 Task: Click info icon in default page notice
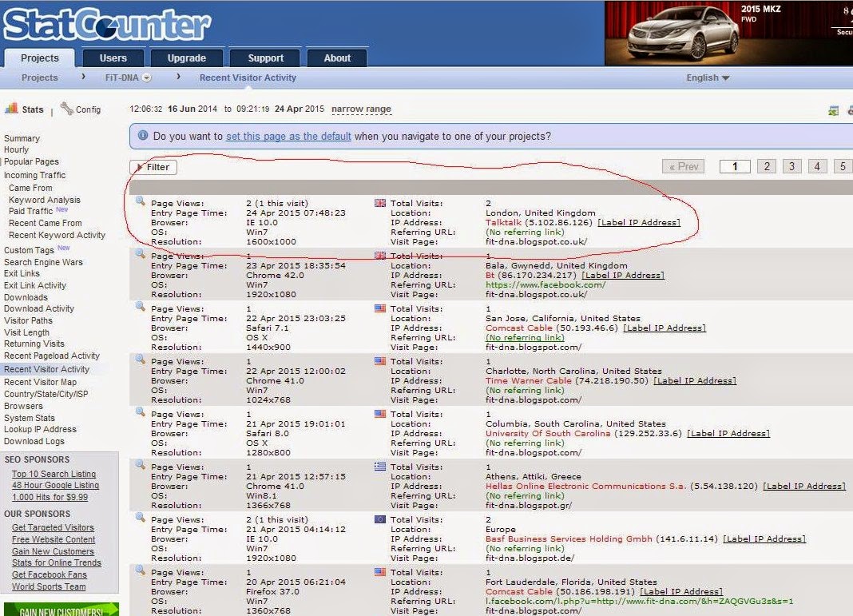pos(142,135)
